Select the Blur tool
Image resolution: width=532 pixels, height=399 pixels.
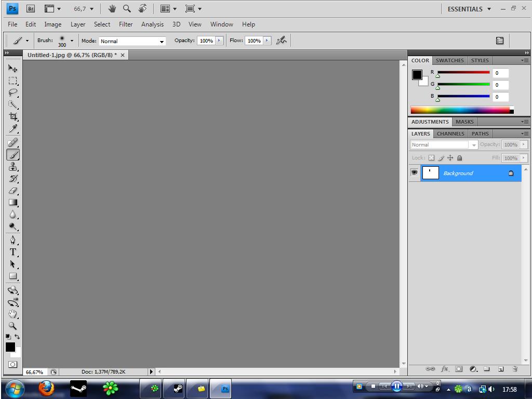pyautogui.click(x=13, y=215)
